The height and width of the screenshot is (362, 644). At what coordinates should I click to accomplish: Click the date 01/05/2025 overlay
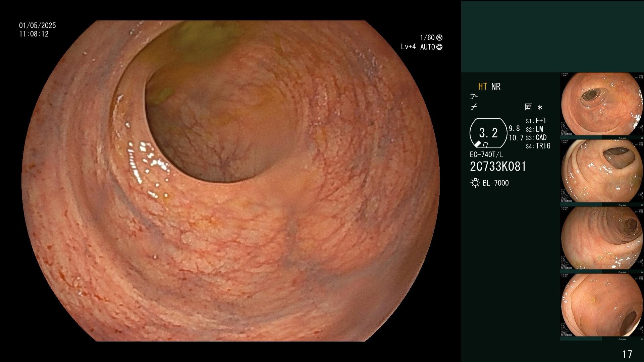click(x=38, y=25)
